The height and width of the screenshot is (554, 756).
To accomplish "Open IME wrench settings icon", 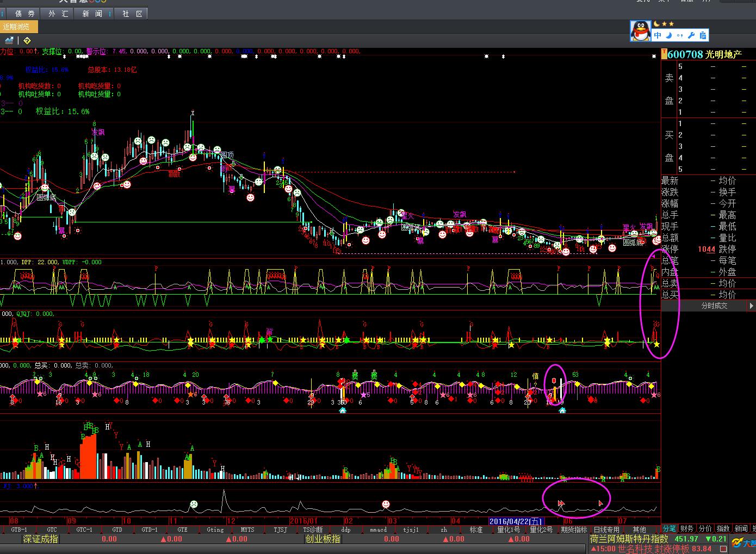I will click(691, 35).
